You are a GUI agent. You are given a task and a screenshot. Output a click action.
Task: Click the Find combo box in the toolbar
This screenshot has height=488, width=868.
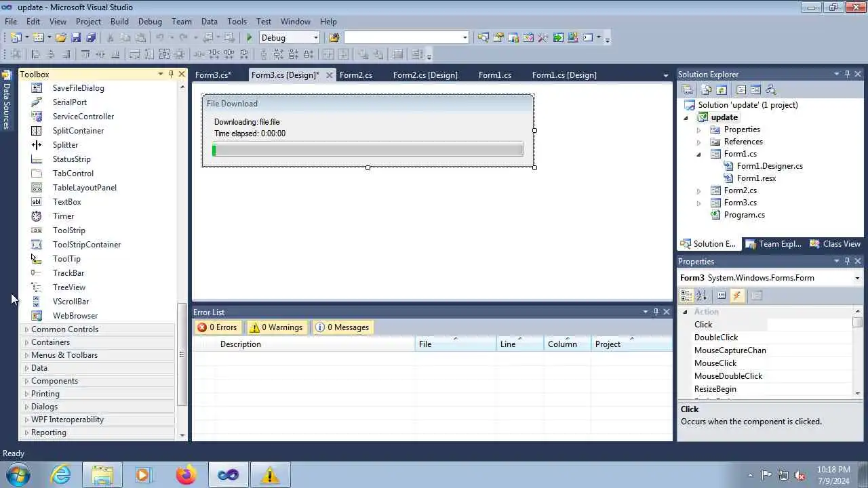point(406,38)
